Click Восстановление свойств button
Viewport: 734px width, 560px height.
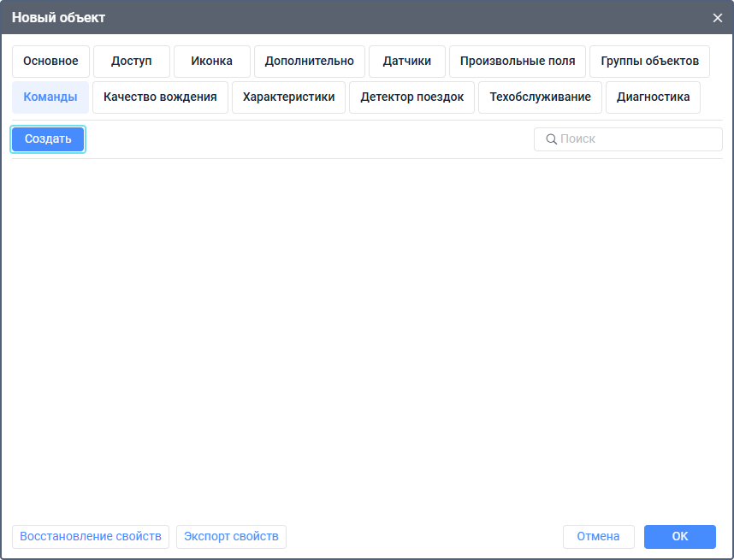[91, 537]
